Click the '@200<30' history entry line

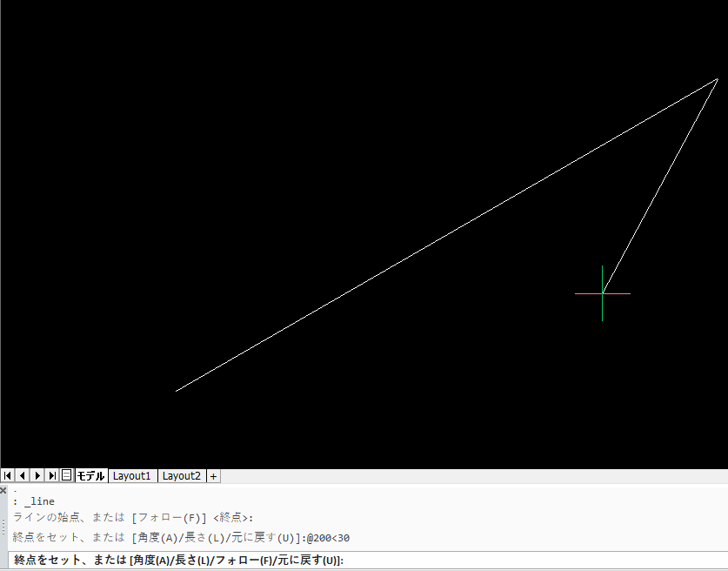pos(181,538)
